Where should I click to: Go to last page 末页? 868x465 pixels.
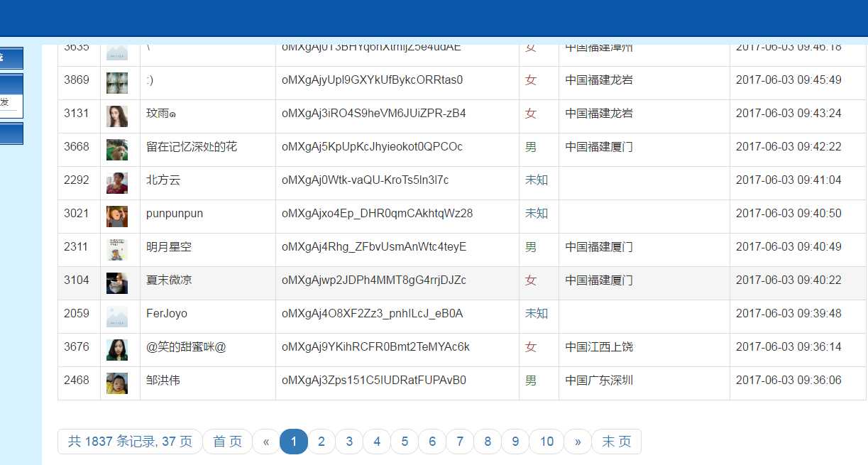click(616, 442)
